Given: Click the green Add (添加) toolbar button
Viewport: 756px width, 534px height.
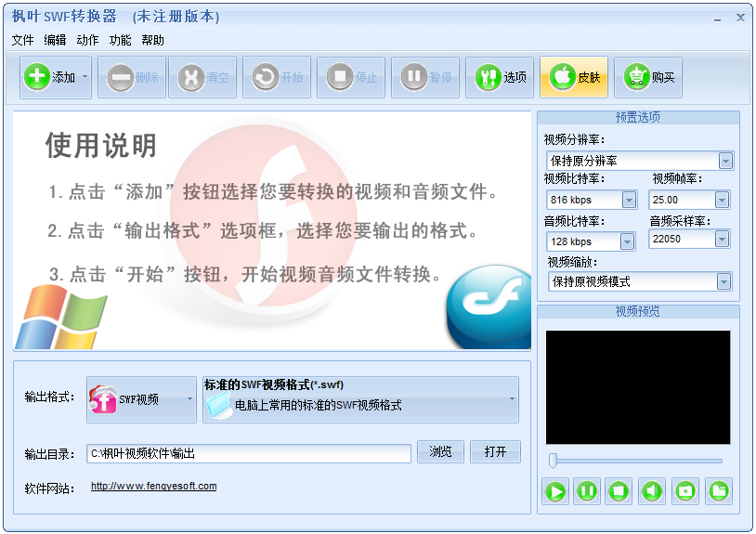Looking at the screenshot, I should [x=49, y=77].
